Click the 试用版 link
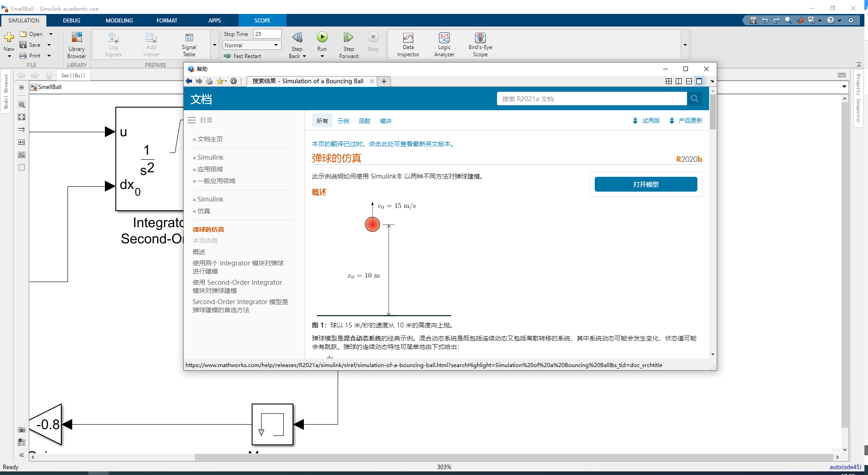The width and height of the screenshot is (868, 475). point(646,121)
